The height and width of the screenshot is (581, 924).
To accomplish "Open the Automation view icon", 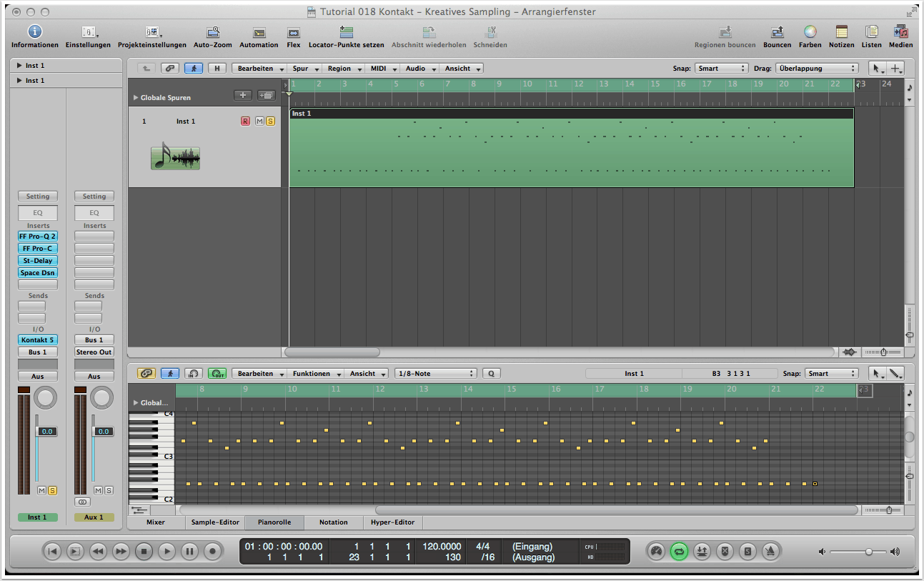I will 259,33.
